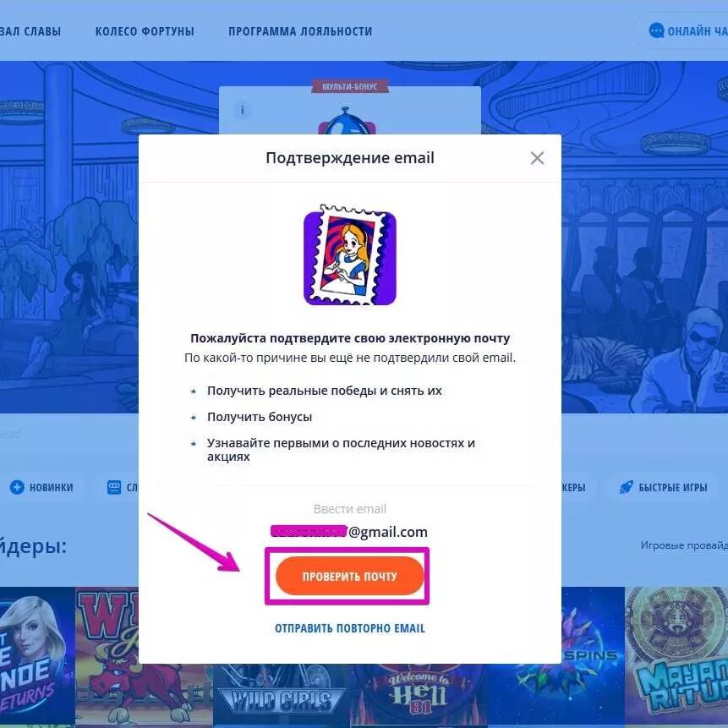Open ЗАЛ СЛАВЫ menu item
The image size is (728, 728).
(x=30, y=31)
